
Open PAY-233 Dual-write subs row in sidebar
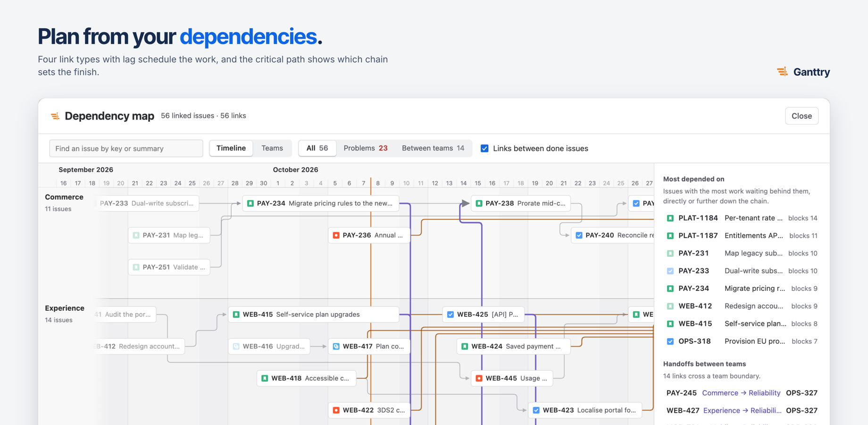coord(742,271)
